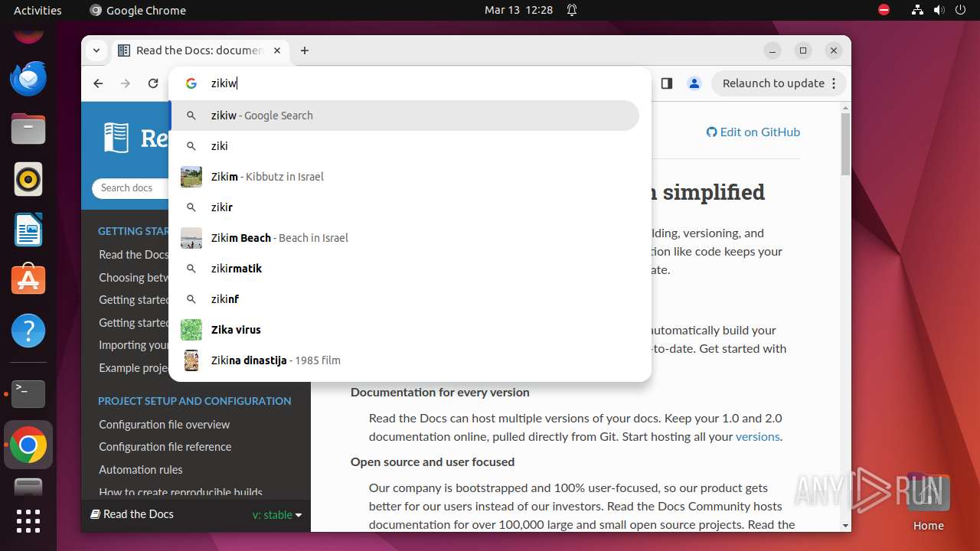
Task: Click the network status icon in top bar
Action: [x=917, y=10]
